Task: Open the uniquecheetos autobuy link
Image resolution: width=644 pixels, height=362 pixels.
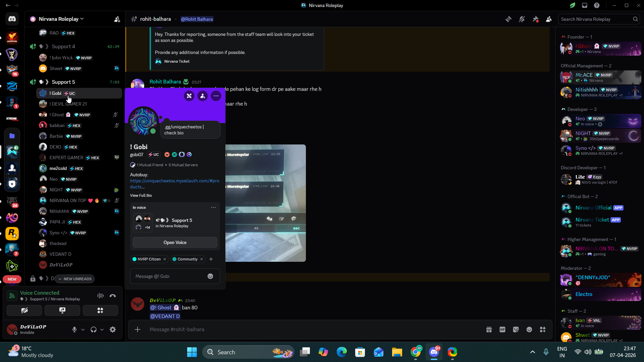Action: pos(175,184)
